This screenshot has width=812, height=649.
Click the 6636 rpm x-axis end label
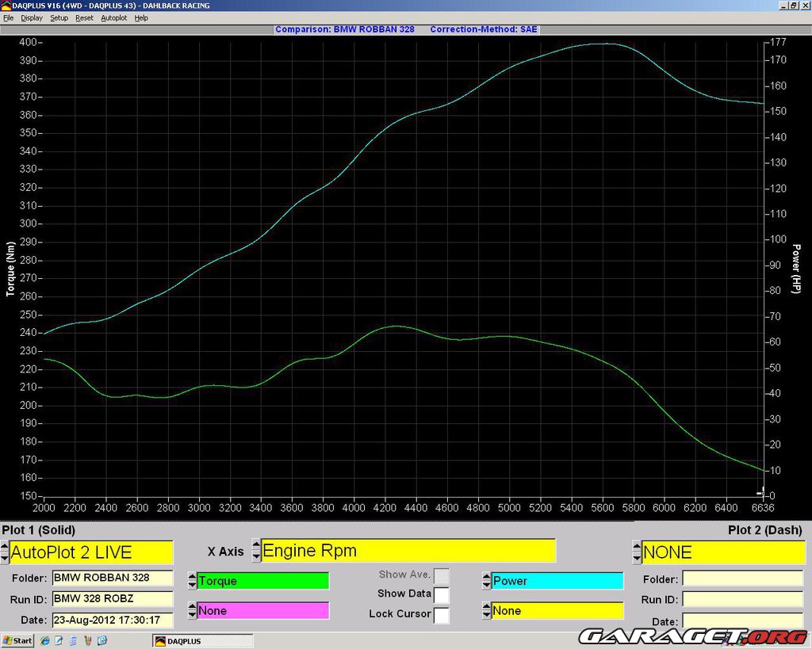tap(763, 508)
